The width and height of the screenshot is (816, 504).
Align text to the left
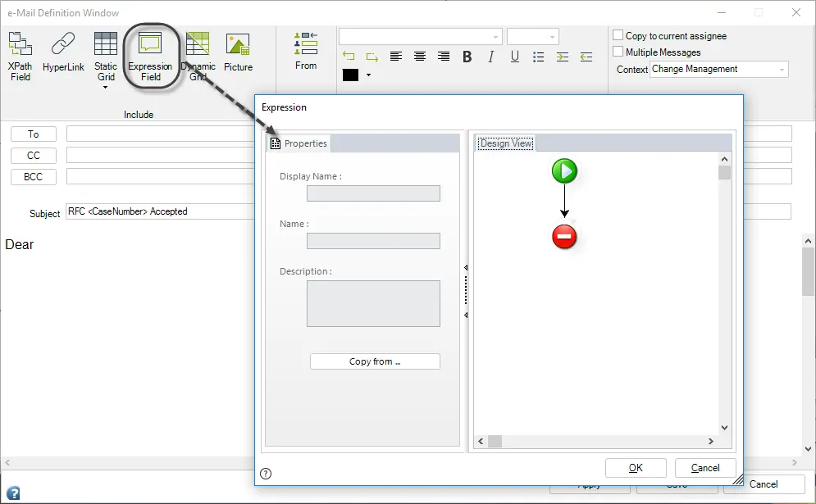396,57
